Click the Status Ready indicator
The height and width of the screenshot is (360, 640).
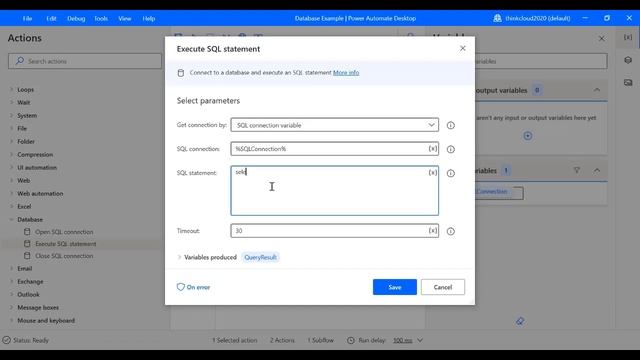(26, 340)
